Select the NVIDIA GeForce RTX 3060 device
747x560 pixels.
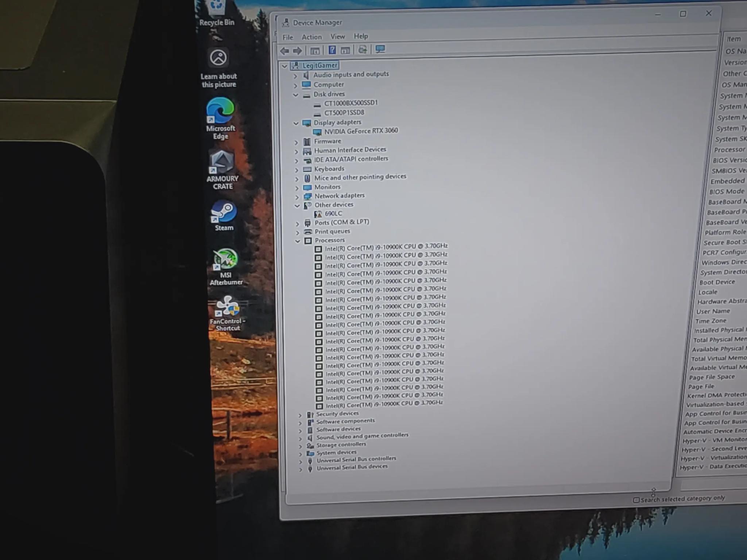point(361,131)
